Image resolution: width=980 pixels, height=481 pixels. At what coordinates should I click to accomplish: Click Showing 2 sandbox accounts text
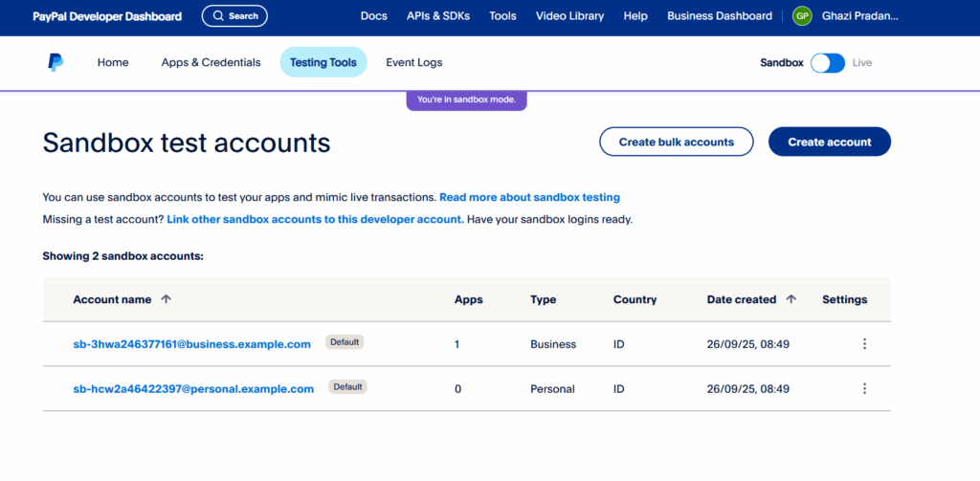tap(123, 256)
